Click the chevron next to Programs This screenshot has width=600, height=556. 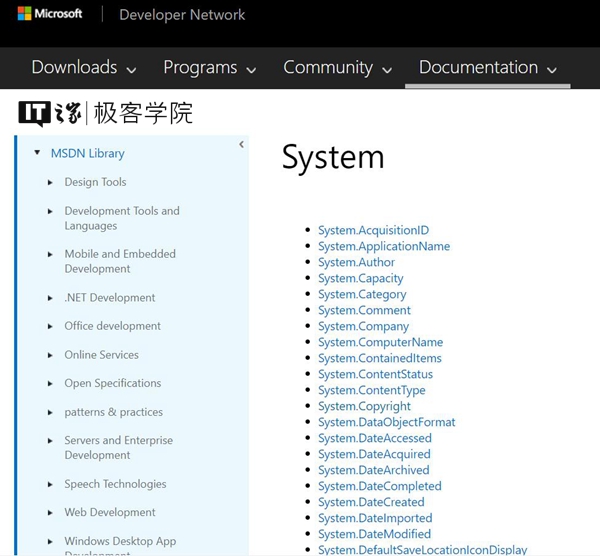[251, 70]
